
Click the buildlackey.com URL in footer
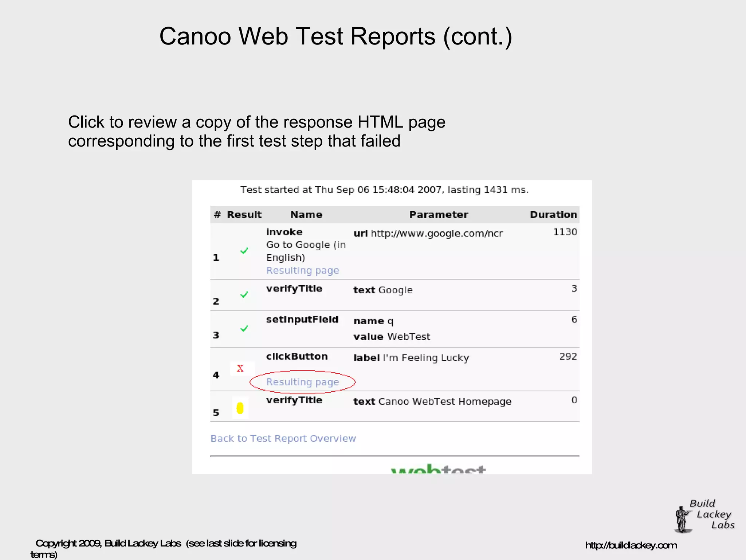[x=631, y=545]
